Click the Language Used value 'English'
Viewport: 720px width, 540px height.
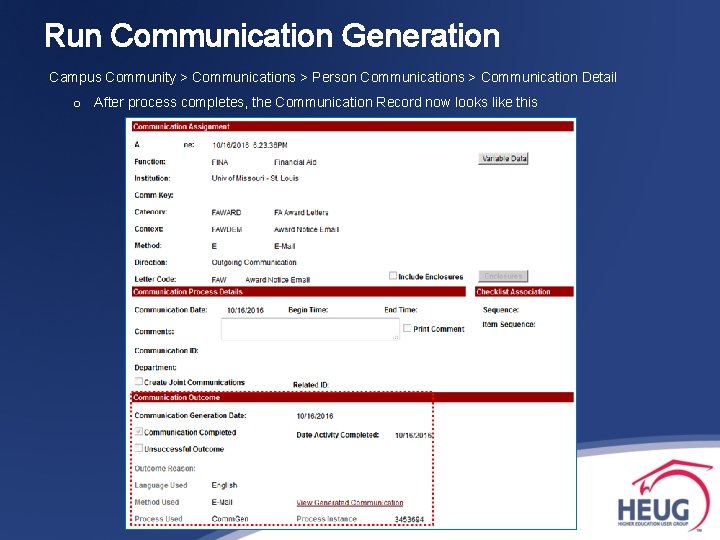tap(224, 485)
